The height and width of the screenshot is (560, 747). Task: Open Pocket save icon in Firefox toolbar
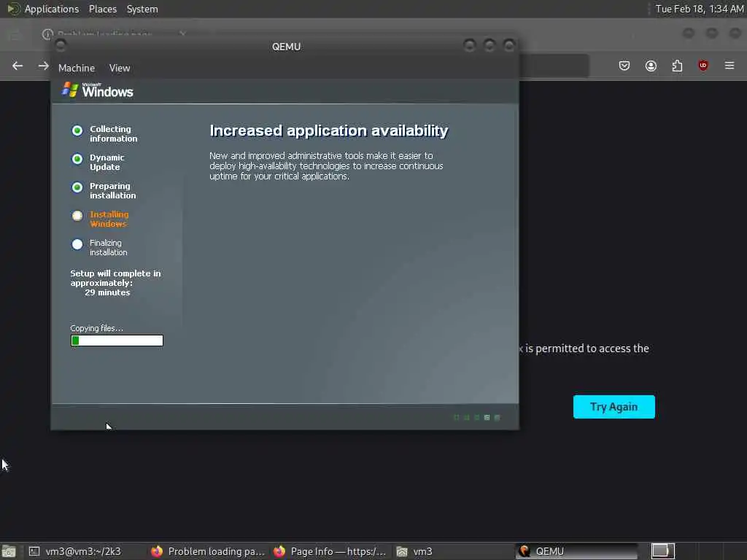tap(624, 66)
